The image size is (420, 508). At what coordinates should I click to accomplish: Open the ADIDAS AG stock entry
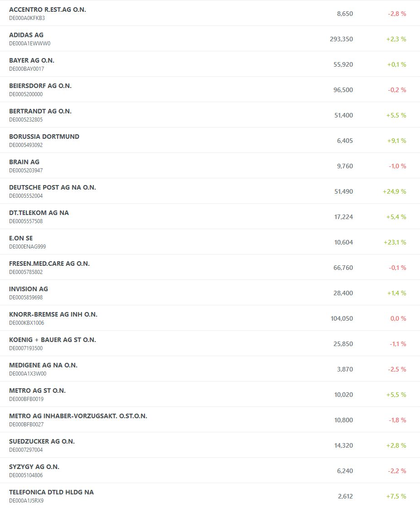[x=26, y=35]
